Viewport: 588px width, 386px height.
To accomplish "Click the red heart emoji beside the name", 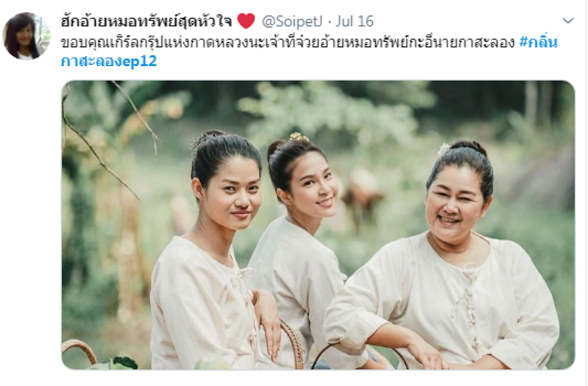I will click(x=246, y=21).
